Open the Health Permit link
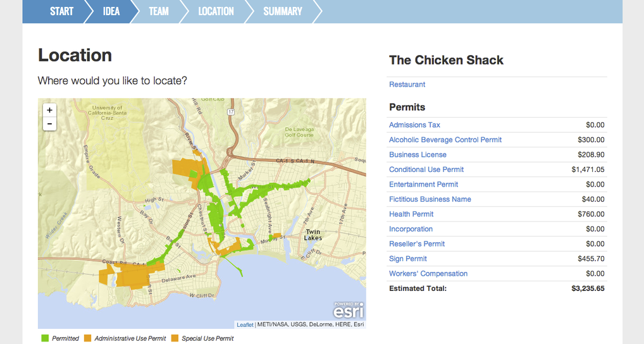Viewport: 644px width, 344px height. [411, 214]
